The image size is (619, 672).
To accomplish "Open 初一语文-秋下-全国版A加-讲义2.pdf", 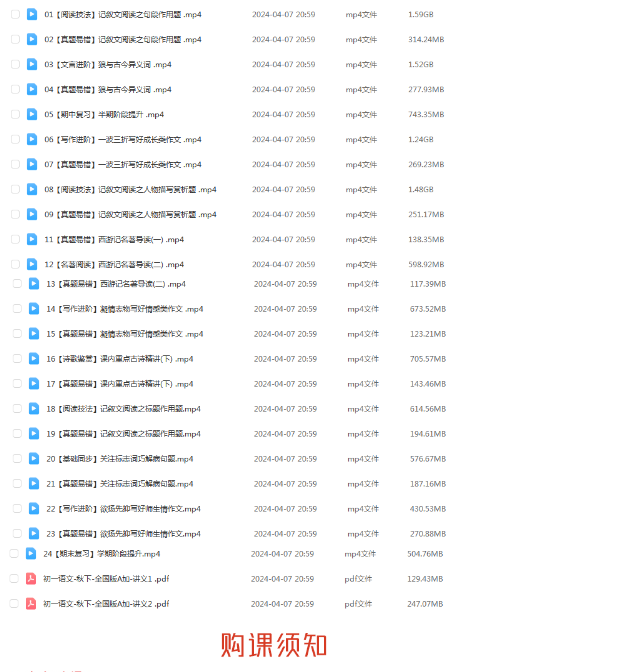I will (106, 604).
